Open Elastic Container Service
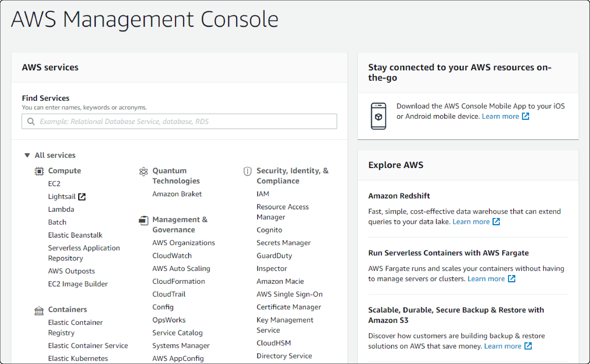The width and height of the screenshot is (590, 364). coord(88,346)
